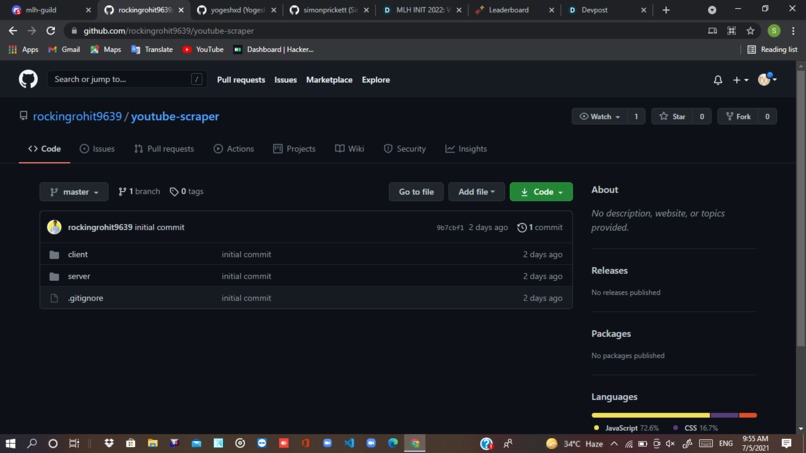The width and height of the screenshot is (806, 453).
Task: Open the youtube-scraper repository link
Action: pos(175,116)
